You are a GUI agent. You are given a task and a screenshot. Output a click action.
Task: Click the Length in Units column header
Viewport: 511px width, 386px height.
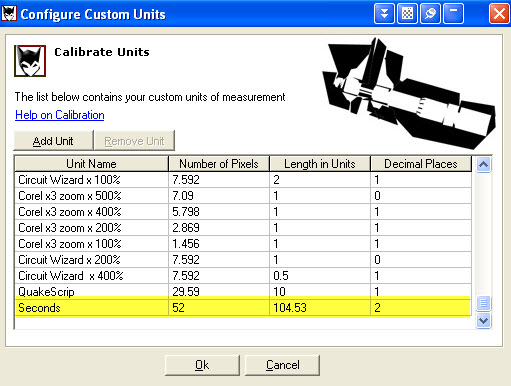(x=320, y=164)
